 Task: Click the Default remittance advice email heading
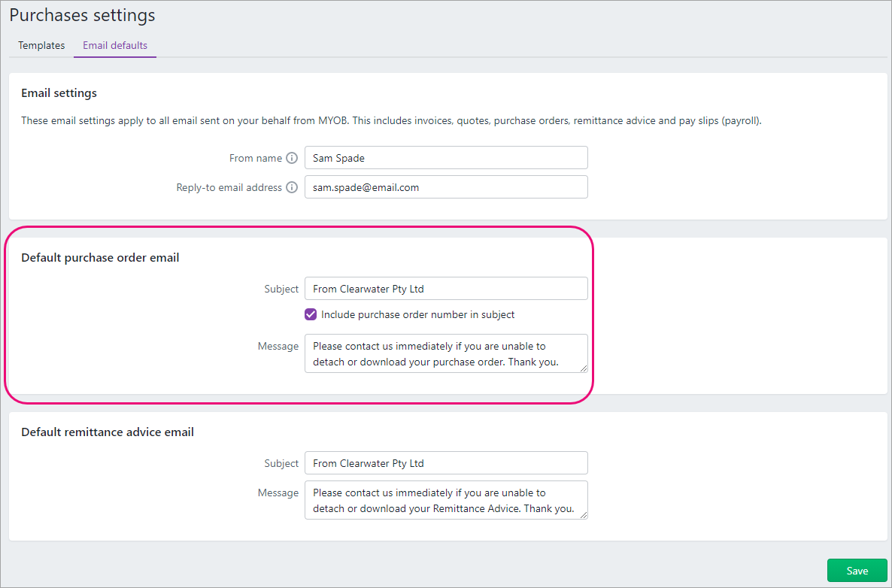(108, 432)
